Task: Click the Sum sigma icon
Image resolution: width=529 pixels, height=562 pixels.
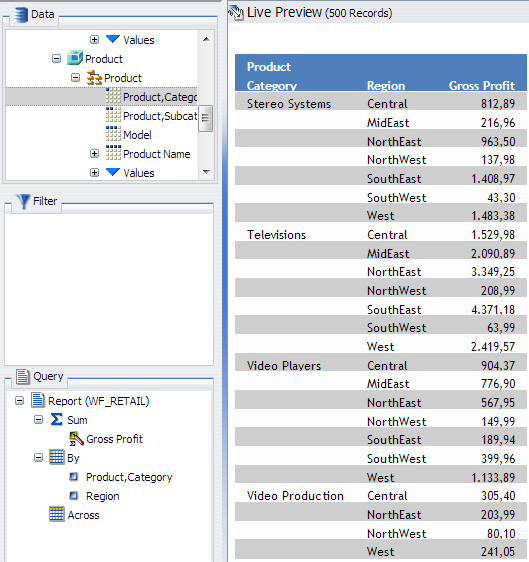Action: click(56, 420)
